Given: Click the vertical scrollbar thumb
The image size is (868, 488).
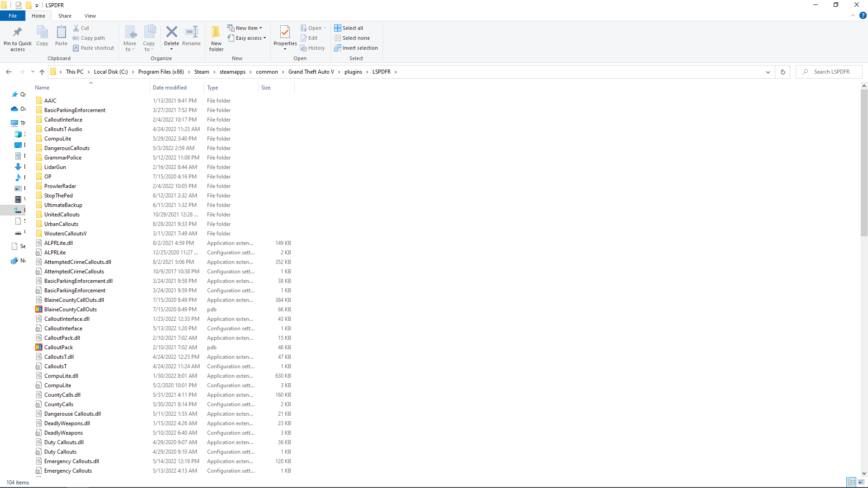Looking at the screenshot, I should pyautogui.click(x=864, y=163).
